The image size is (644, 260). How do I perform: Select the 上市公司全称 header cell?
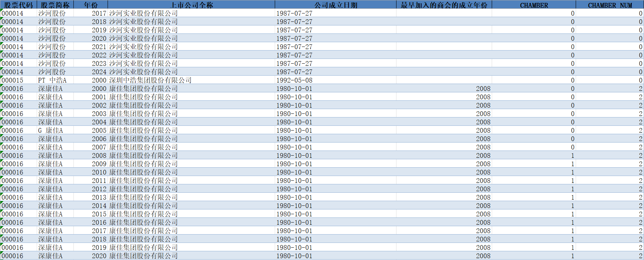192,5
